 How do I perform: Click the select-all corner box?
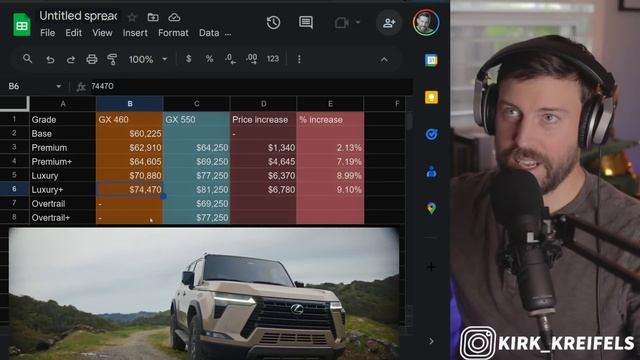click(14, 104)
